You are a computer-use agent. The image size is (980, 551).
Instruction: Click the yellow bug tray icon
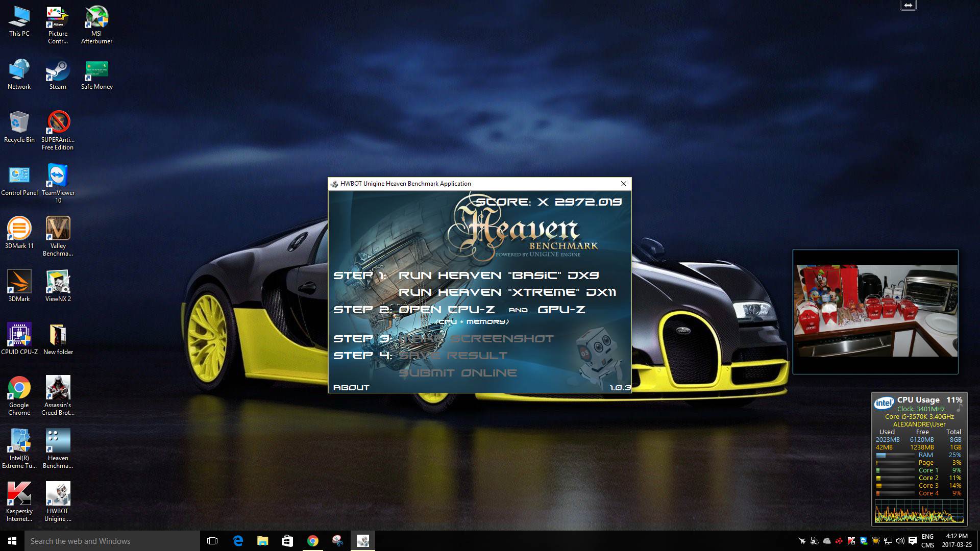[876, 541]
